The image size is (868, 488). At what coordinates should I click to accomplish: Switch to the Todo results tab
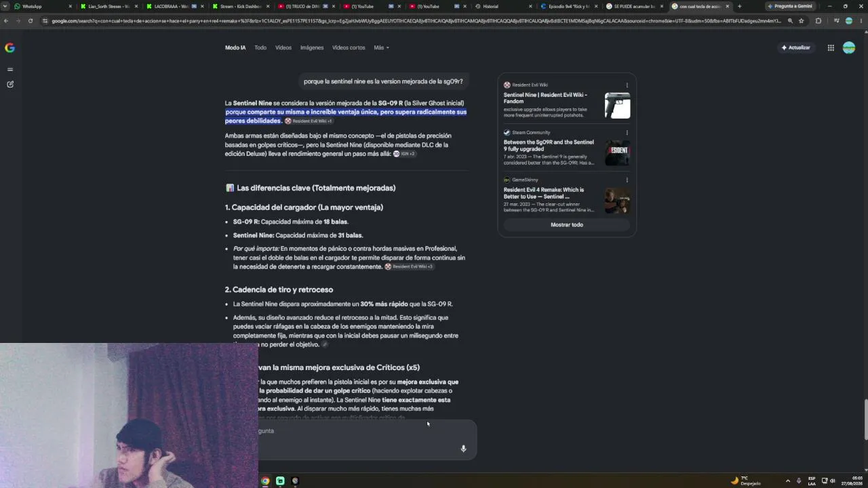(x=260, y=47)
